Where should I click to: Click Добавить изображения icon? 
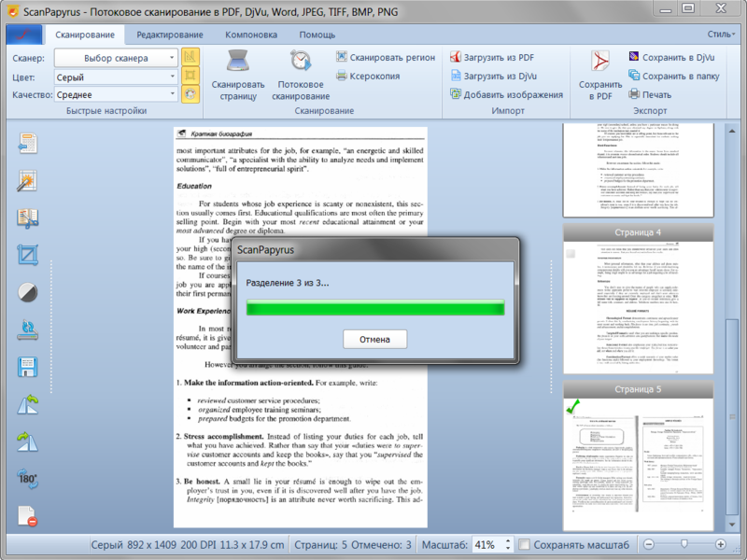pos(456,94)
